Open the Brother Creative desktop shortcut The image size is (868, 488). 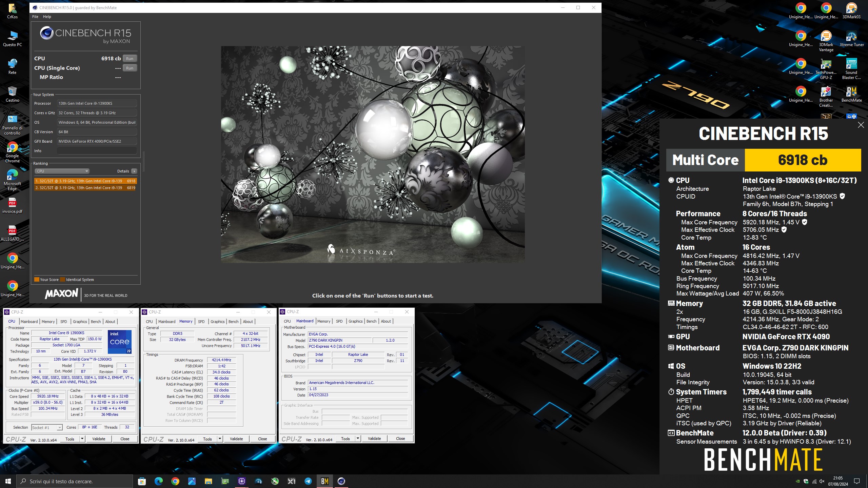[x=826, y=96]
